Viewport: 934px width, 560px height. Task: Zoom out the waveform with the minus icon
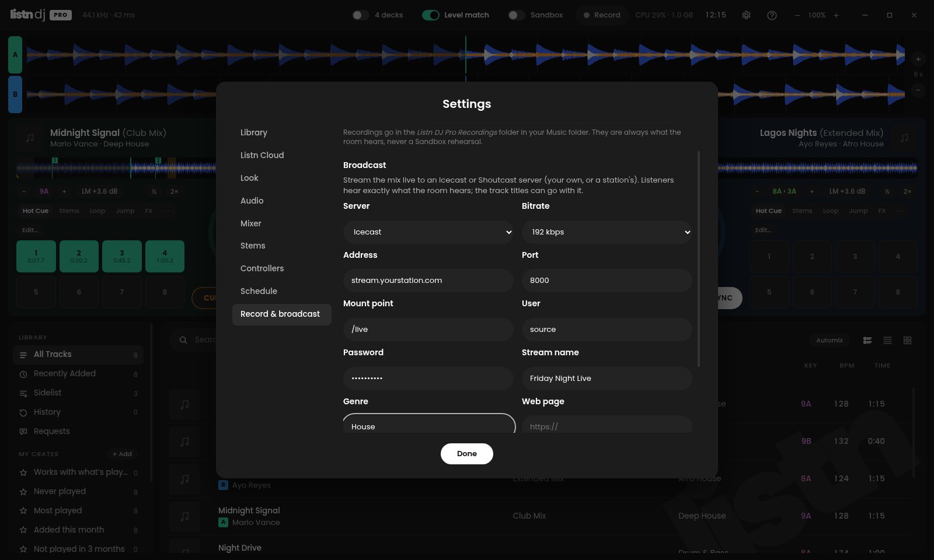(x=918, y=90)
